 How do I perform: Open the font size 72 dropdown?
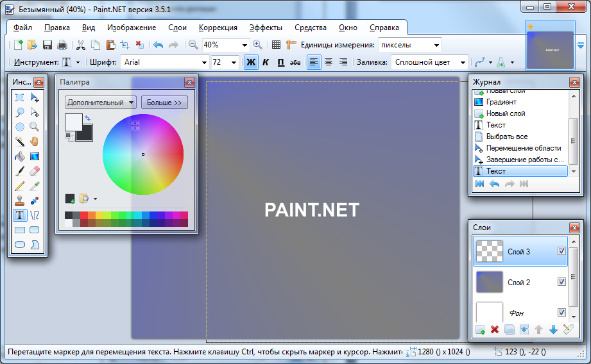234,63
